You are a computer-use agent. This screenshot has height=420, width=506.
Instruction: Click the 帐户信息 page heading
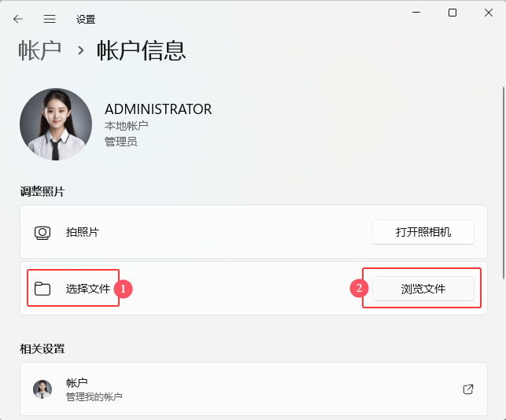142,51
